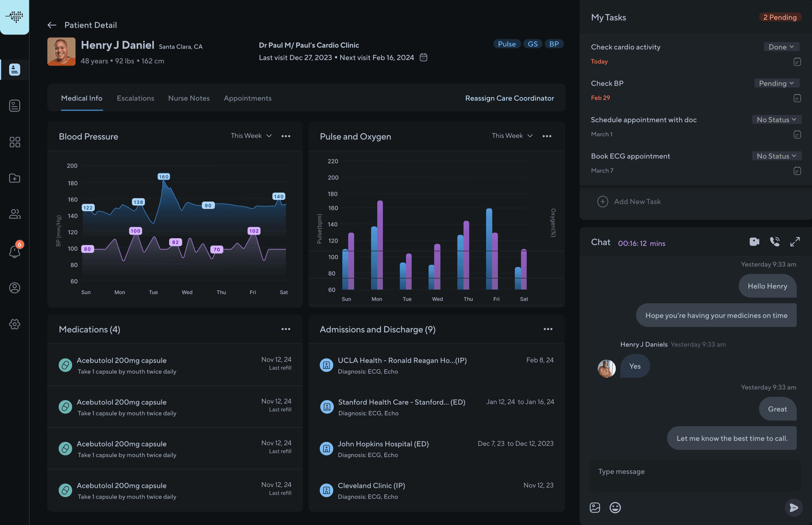The image size is (812, 525).
Task: Click the hospital icon for UCLA Health admission
Action: [326, 365]
